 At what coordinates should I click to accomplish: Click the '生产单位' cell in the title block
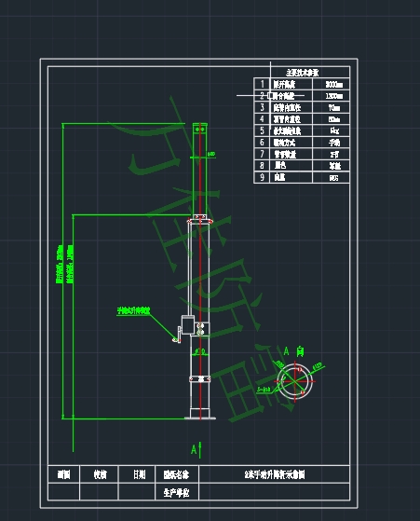click(177, 492)
